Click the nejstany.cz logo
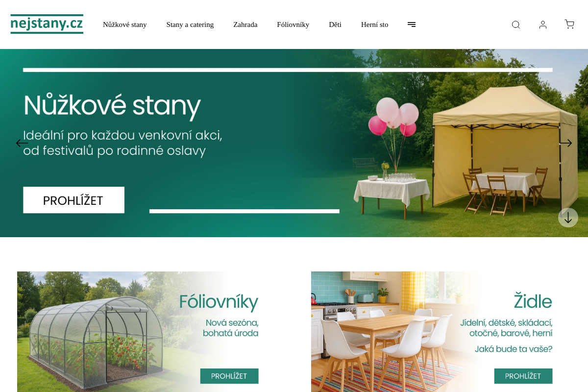 point(47,24)
